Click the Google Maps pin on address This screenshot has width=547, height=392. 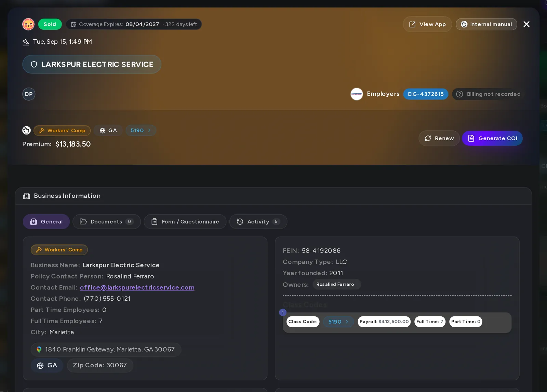pos(39,350)
